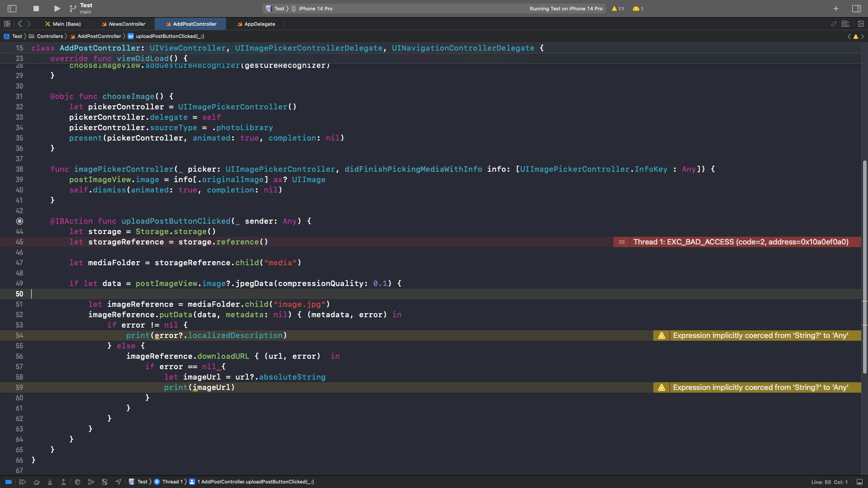868x488 pixels.
Task: Open the Memory Graph debugger
Action: click(91, 482)
